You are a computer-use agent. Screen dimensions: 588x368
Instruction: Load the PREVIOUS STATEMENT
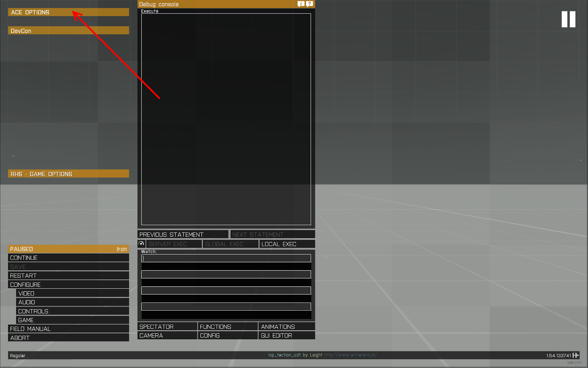(183, 234)
